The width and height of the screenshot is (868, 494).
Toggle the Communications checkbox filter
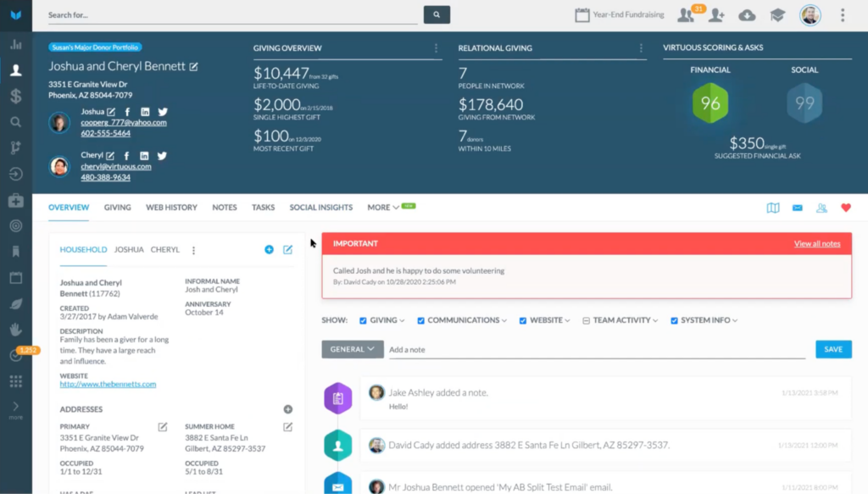(x=420, y=320)
